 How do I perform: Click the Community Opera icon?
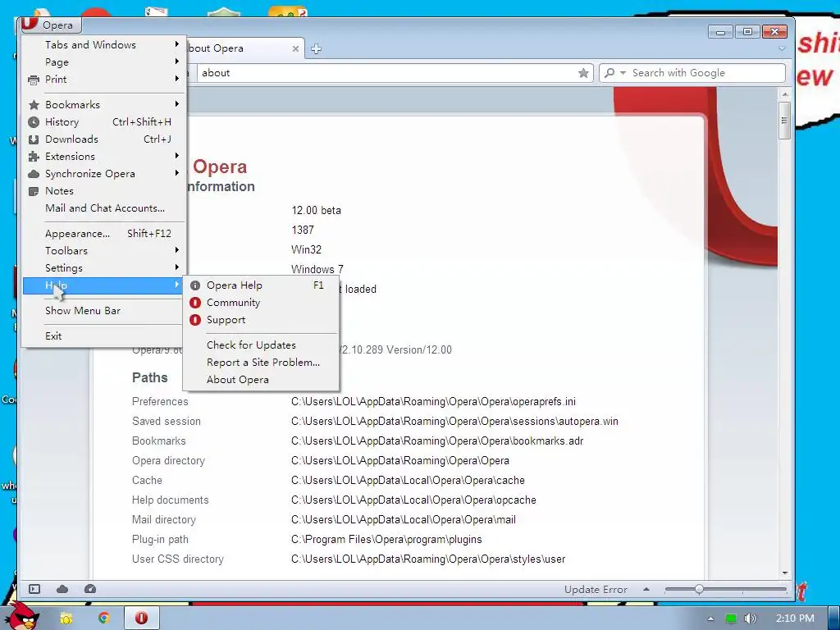click(x=195, y=303)
